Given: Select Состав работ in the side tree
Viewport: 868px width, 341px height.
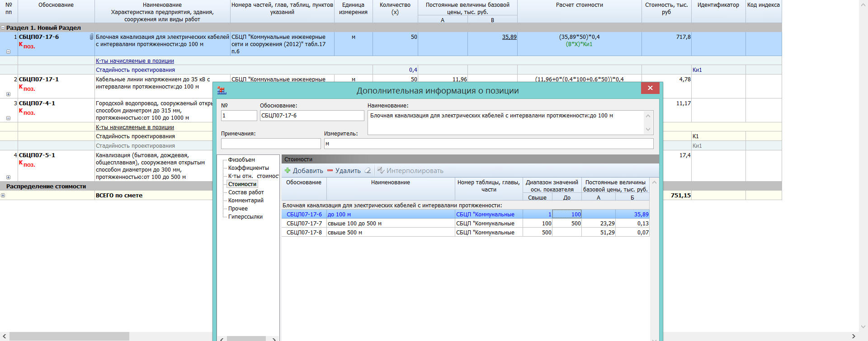Looking at the screenshot, I should pyautogui.click(x=246, y=192).
